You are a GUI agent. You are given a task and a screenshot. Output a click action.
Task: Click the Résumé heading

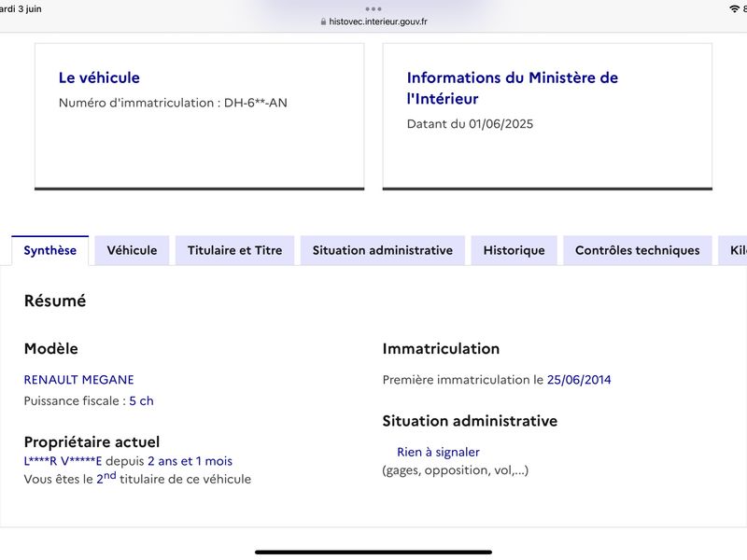tap(55, 301)
